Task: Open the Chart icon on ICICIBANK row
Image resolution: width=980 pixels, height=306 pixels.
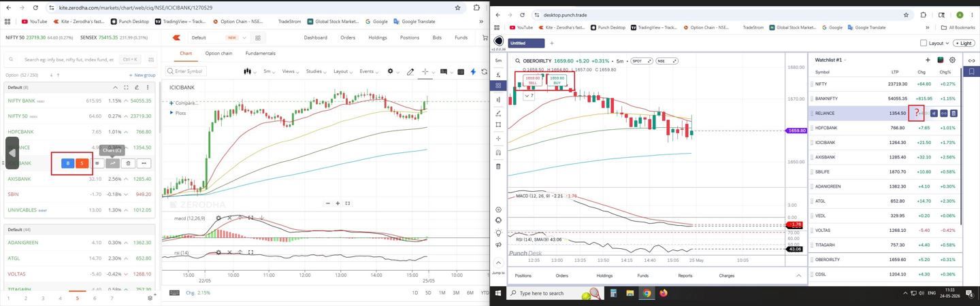Action: click(112, 163)
